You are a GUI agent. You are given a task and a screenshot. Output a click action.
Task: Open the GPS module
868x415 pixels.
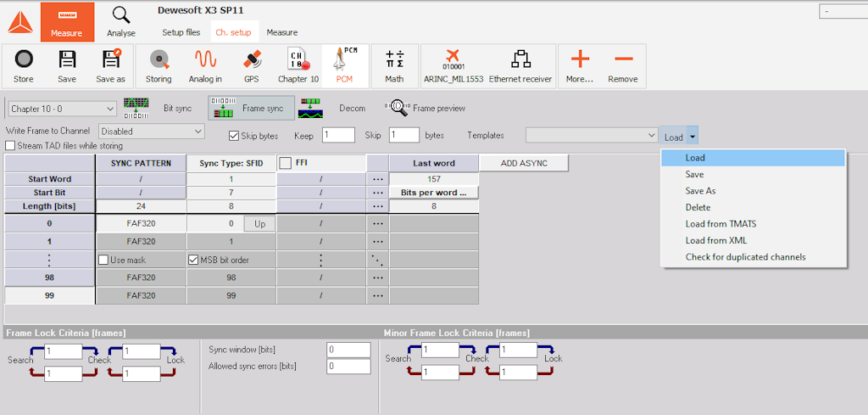251,65
